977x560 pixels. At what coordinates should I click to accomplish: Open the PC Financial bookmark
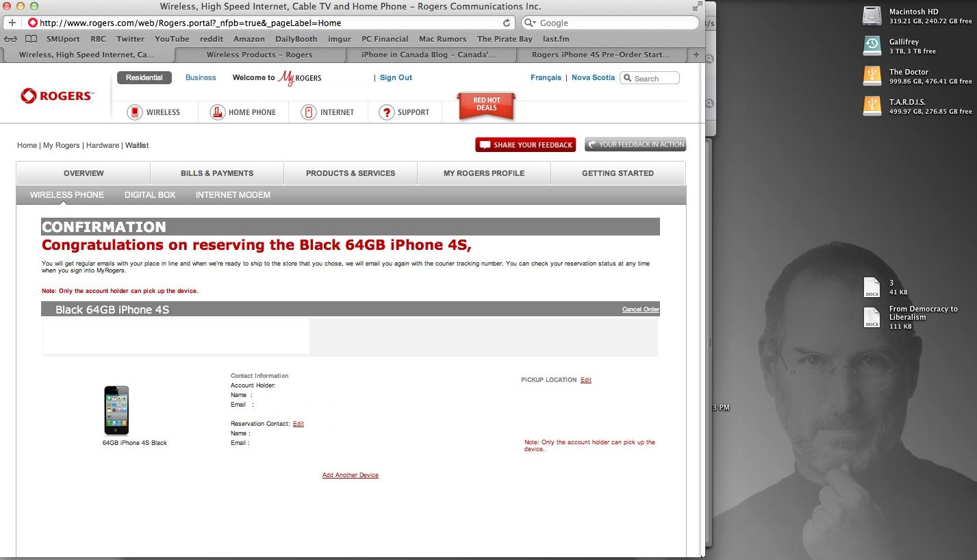pyautogui.click(x=385, y=39)
